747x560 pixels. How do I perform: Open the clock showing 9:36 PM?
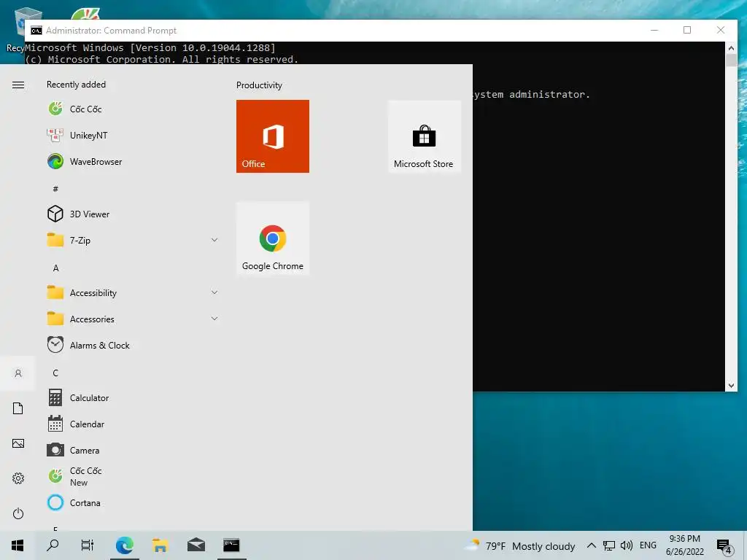click(685, 545)
